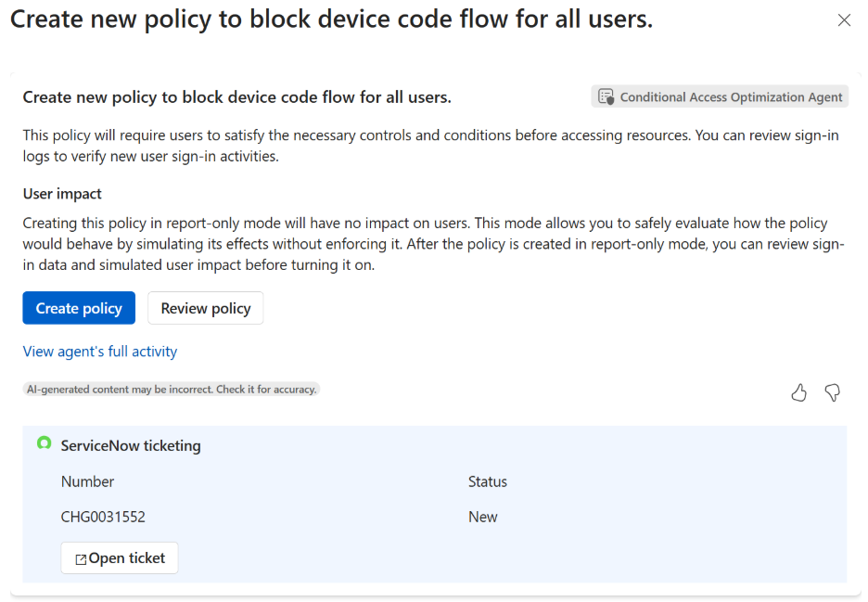Click the large panel title at the top

(331, 20)
